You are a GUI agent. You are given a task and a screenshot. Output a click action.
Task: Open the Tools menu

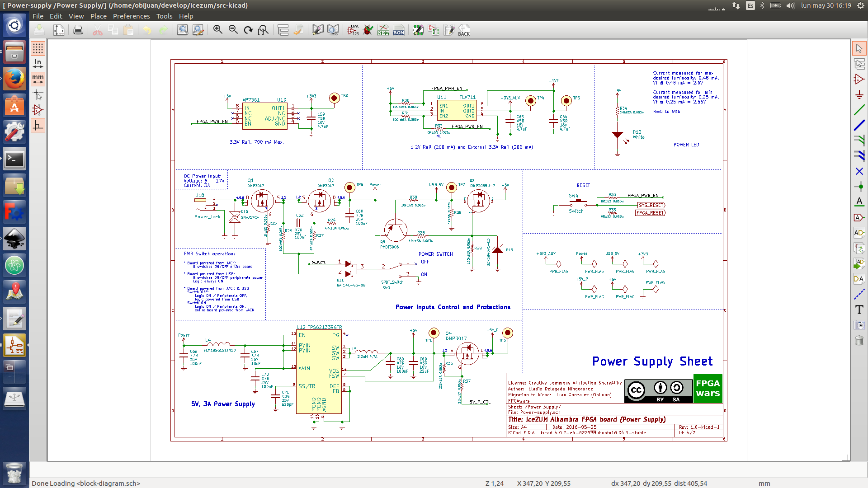point(164,16)
